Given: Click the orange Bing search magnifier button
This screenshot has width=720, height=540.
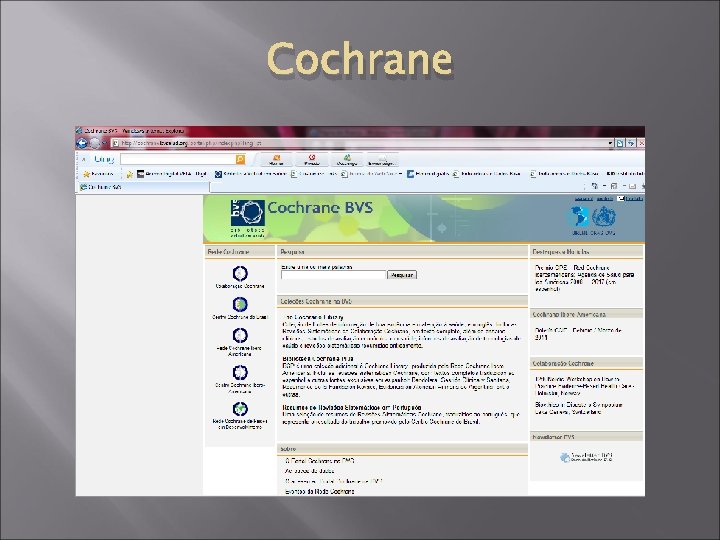Looking at the screenshot, I should (240, 159).
